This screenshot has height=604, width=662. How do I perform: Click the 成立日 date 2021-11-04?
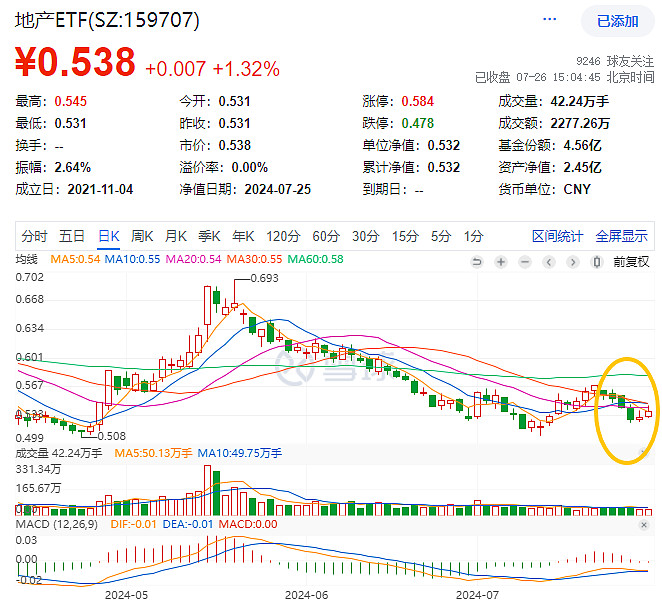[100, 189]
